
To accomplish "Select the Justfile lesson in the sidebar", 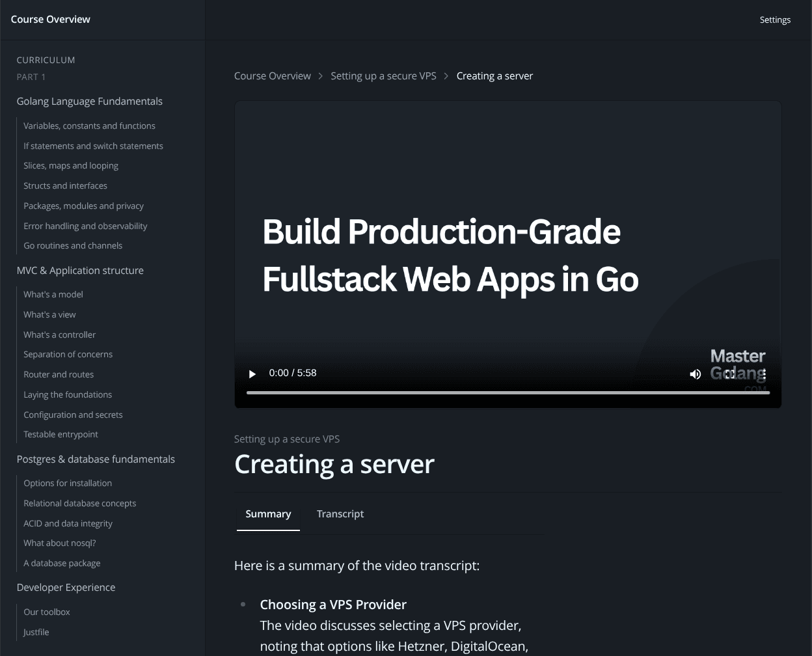I will pos(36,632).
